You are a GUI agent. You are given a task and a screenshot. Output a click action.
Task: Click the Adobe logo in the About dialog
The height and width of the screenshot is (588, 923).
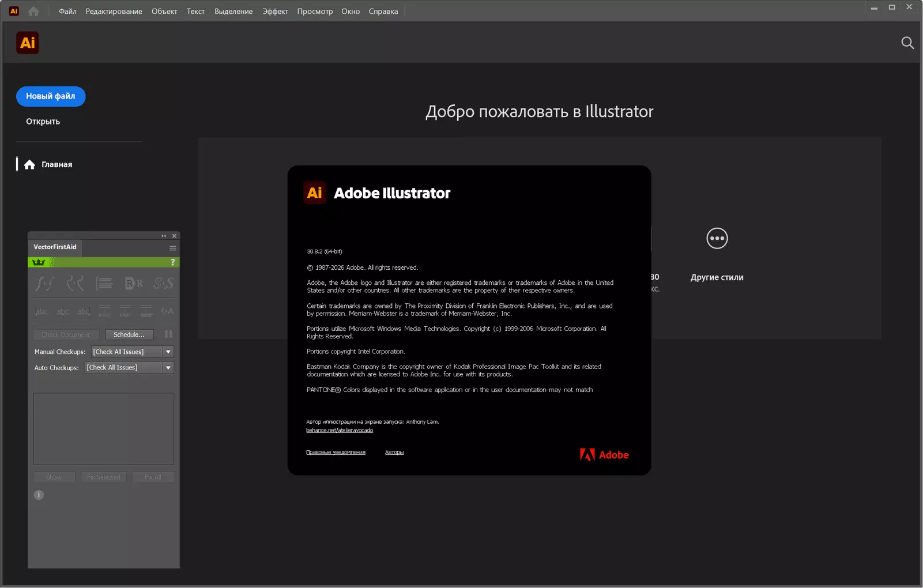point(604,455)
